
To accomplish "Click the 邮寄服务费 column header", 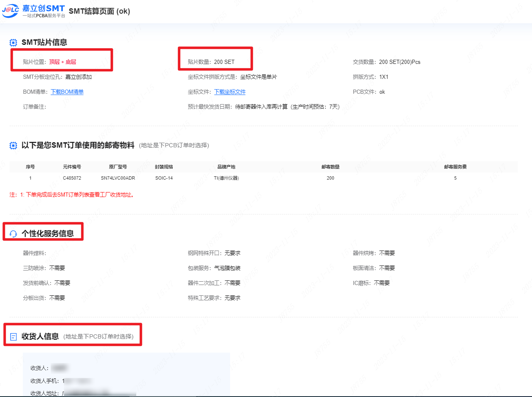I will click(x=455, y=167).
